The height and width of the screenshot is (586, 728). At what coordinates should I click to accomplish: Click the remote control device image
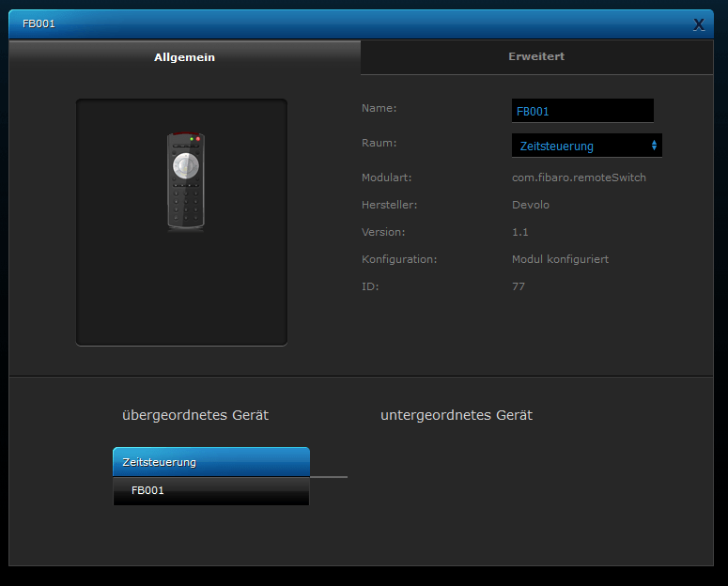(x=186, y=181)
